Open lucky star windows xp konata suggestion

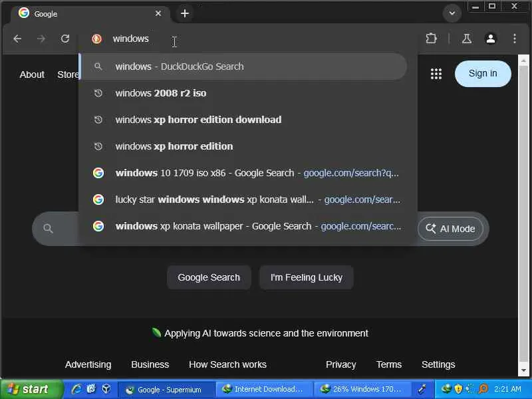[x=243, y=199]
